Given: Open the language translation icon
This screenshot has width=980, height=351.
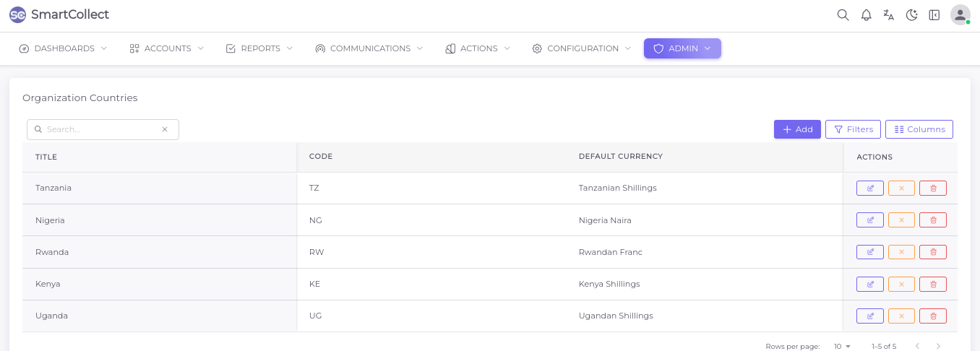Looking at the screenshot, I should (x=889, y=15).
